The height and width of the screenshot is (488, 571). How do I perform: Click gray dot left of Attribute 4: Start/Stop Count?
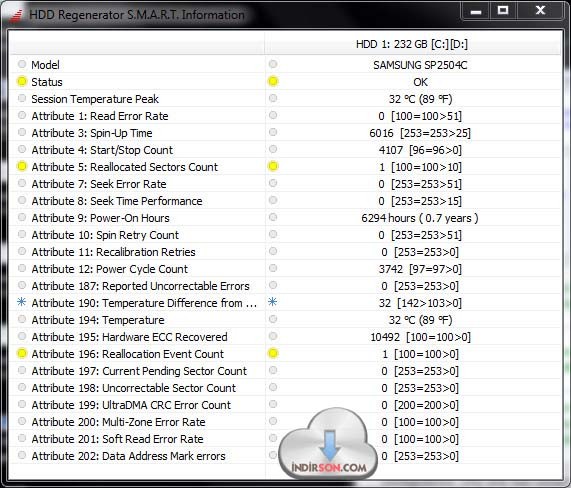[22, 149]
